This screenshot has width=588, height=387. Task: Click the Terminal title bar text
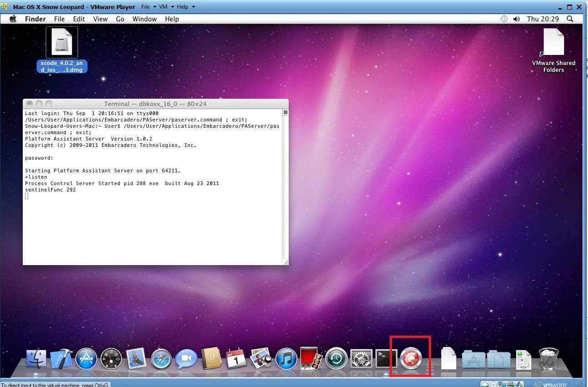click(x=155, y=104)
